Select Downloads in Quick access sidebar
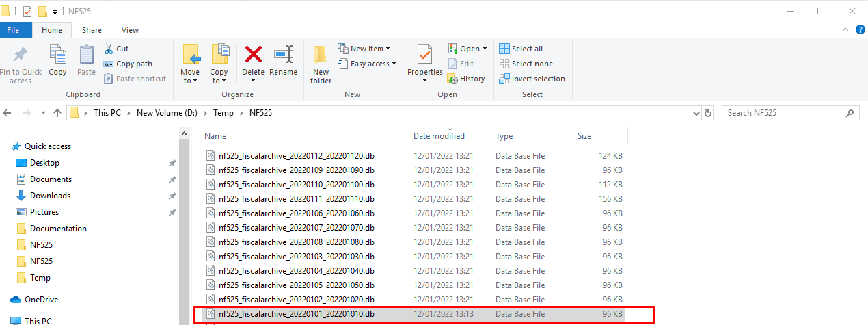868x325 pixels. [x=50, y=196]
